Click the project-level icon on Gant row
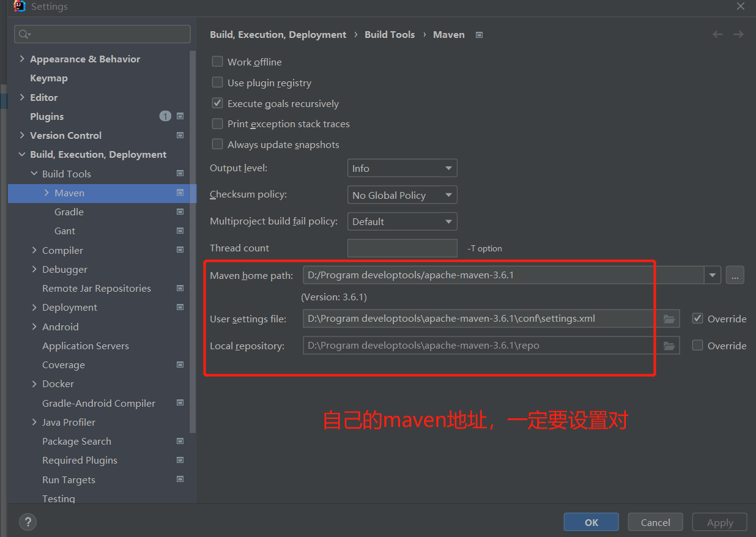The height and width of the screenshot is (537, 756). (180, 231)
